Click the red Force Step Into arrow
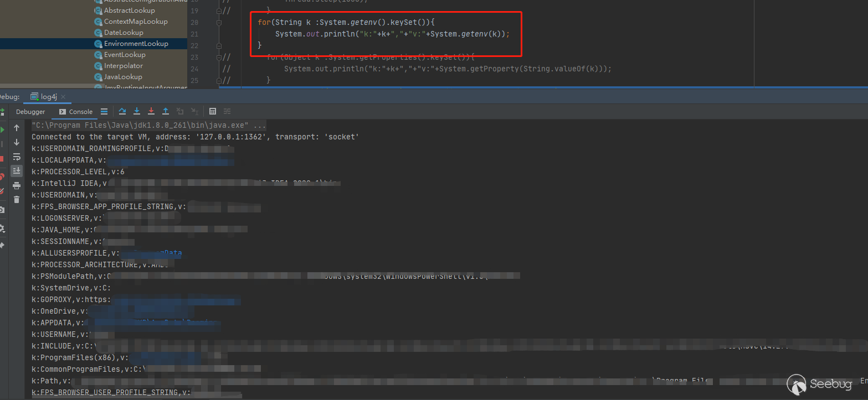This screenshot has height=400, width=868. [x=151, y=111]
